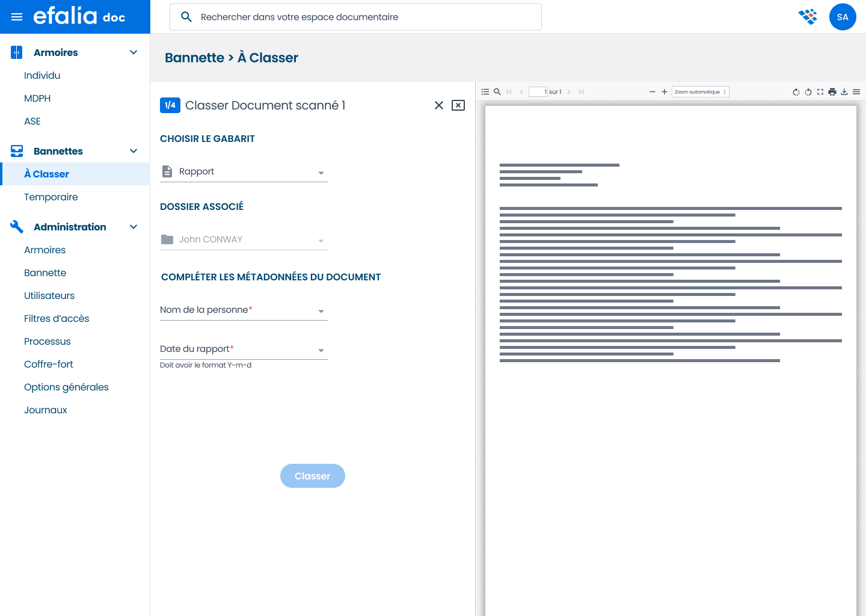Viewport: 866px width, 616px height.
Task: Print the scanned document
Action: coord(832,92)
